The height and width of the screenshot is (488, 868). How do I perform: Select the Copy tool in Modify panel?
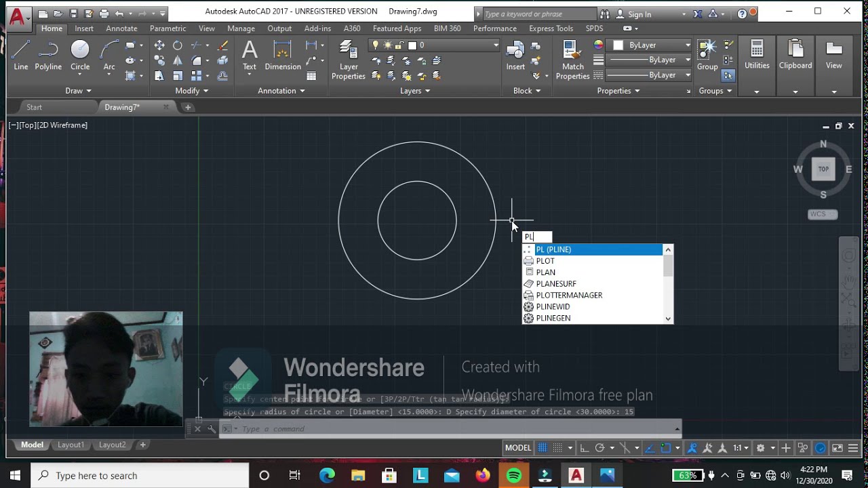tap(159, 60)
